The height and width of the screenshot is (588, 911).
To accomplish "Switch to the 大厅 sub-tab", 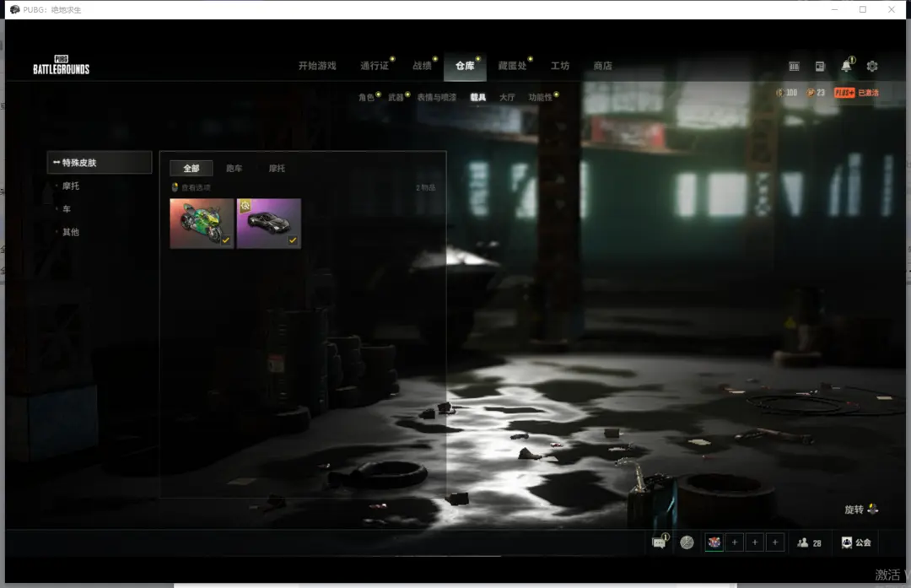I will (507, 97).
